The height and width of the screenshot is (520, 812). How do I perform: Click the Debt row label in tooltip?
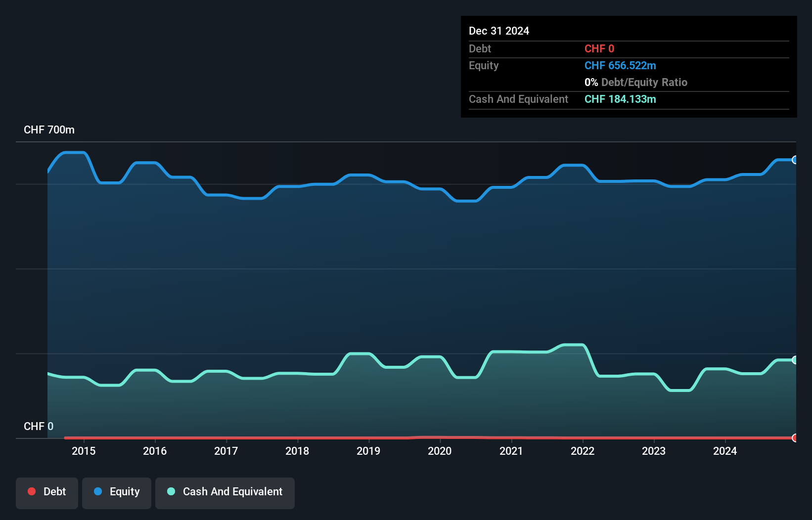(480, 49)
